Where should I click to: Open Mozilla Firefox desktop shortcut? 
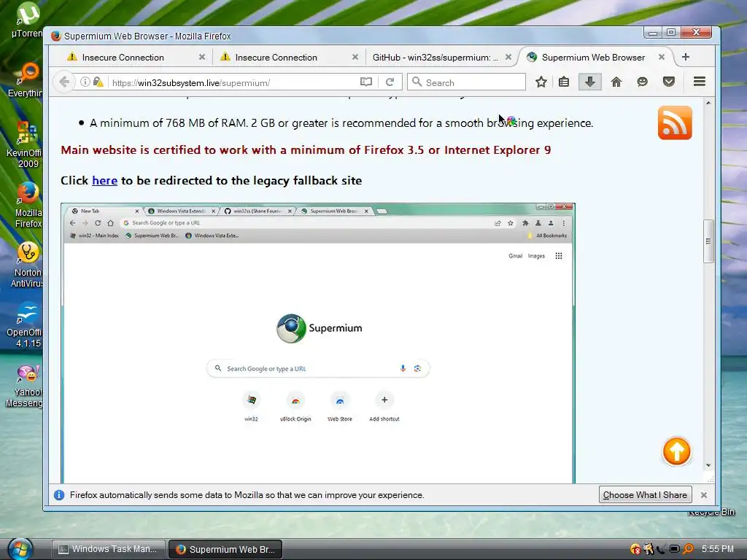28,205
